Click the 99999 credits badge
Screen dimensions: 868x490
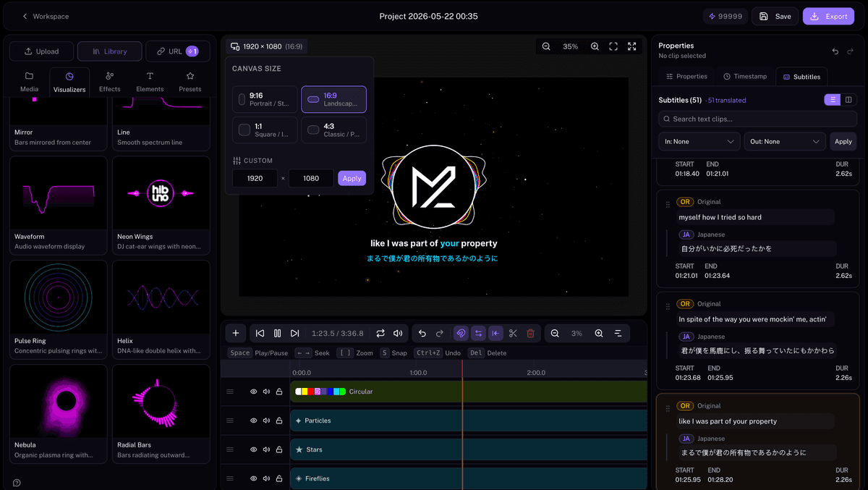(x=725, y=16)
